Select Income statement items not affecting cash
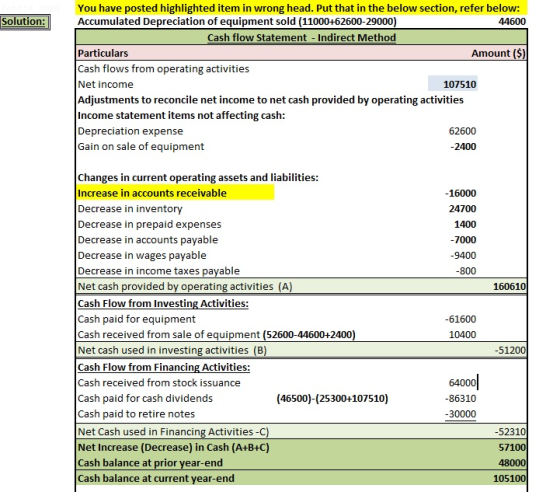Image resolution: width=560 pixels, height=492 pixels. (181, 115)
